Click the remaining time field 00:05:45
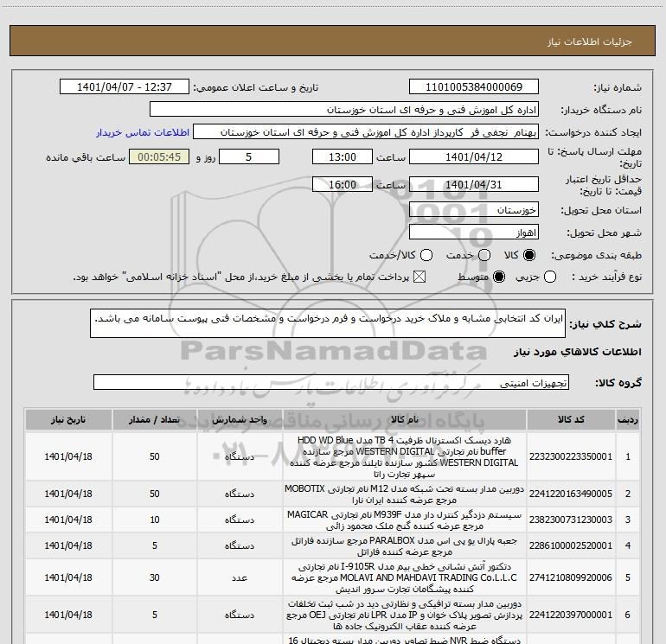The image size is (666, 644). pos(159,156)
